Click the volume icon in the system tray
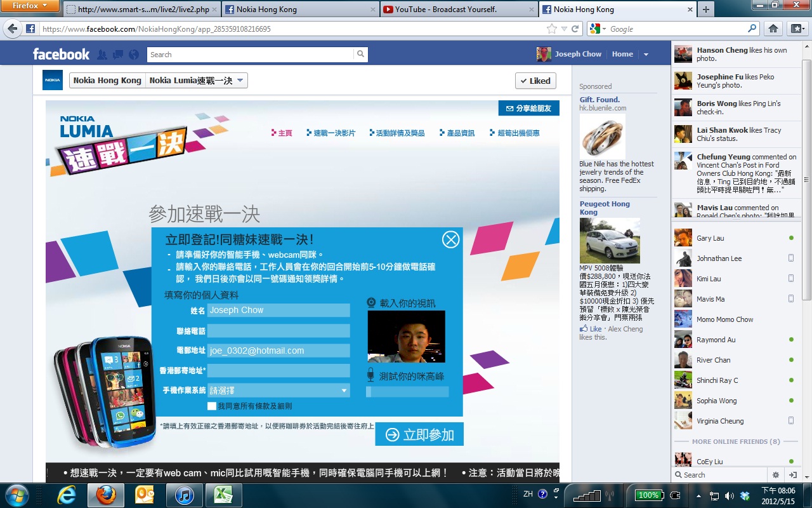 [x=729, y=495]
